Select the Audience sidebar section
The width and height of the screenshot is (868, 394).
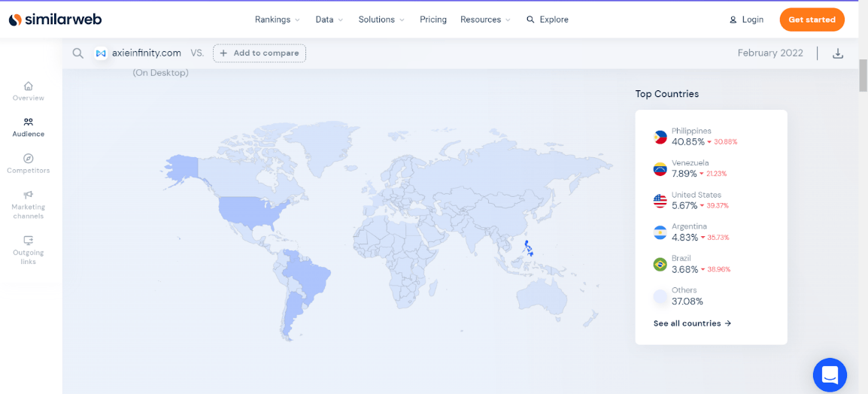point(29,127)
